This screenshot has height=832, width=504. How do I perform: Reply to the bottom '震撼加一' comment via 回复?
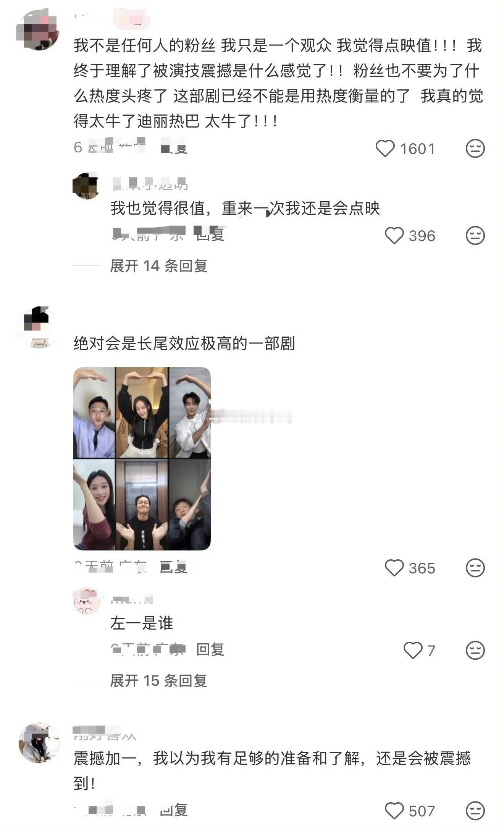174,809
